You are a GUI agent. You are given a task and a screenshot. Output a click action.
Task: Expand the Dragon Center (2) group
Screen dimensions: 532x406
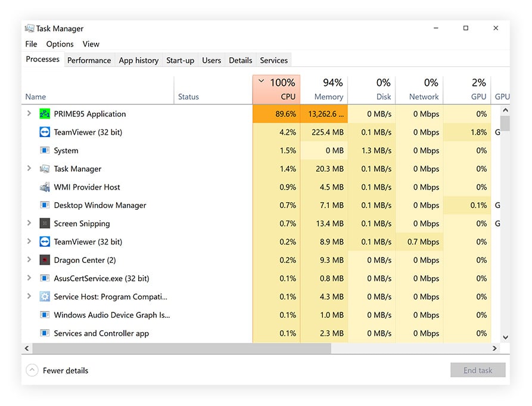(x=29, y=260)
